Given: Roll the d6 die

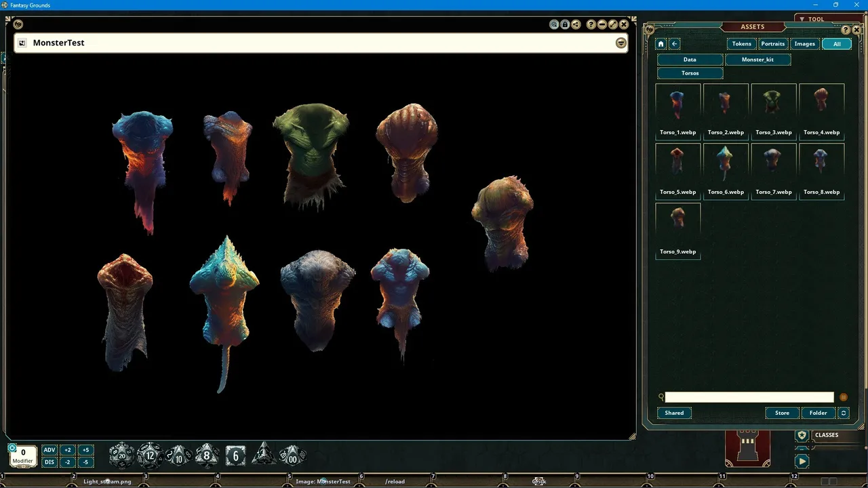Looking at the screenshot, I should coord(235,455).
